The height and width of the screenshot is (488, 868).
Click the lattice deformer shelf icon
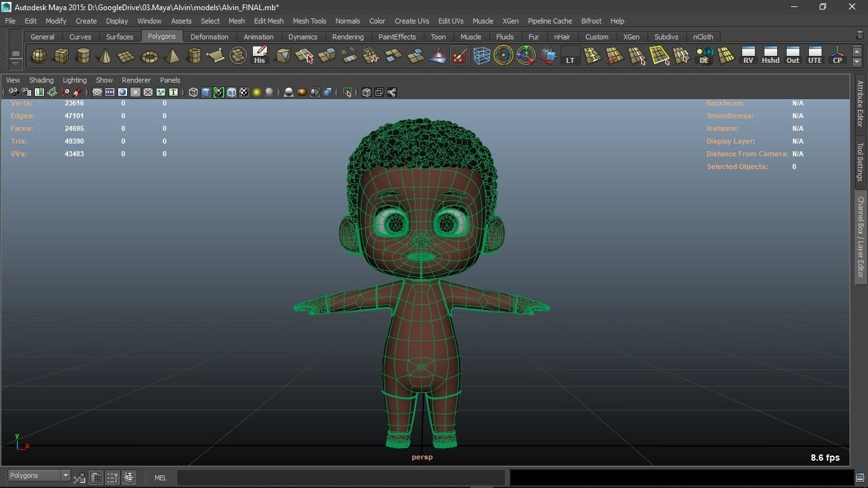click(482, 56)
